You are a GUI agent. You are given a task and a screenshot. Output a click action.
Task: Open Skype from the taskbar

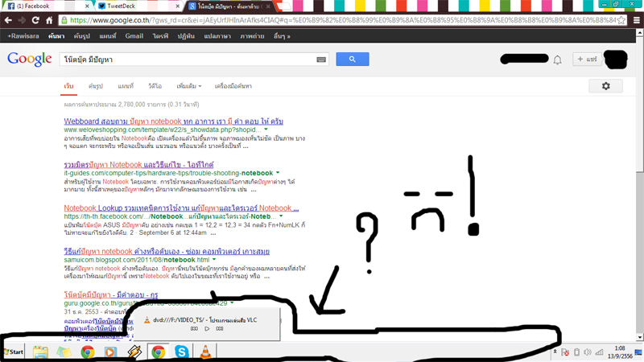(x=182, y=352)
